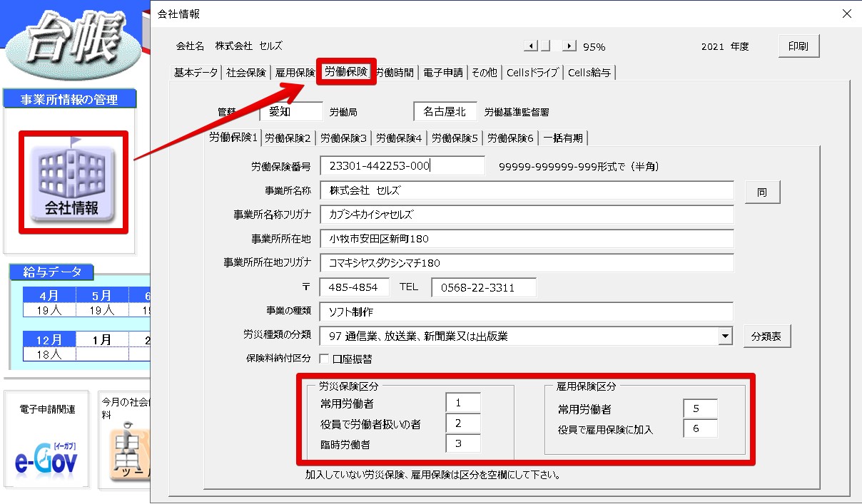Open the 労働時間 tab

pos(395,72)
